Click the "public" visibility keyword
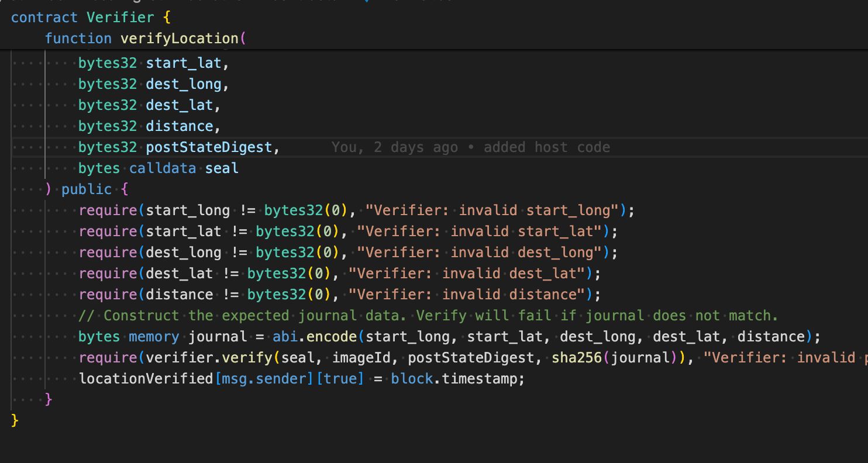This screenshot has width=868, height=463. click(x=87, y=189)
